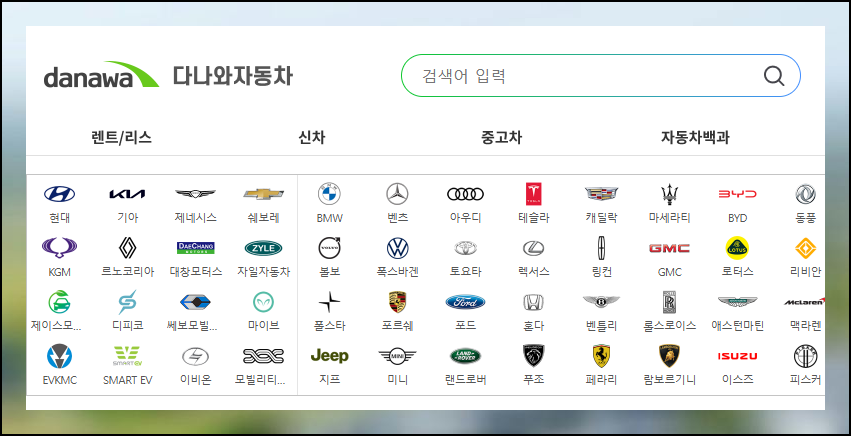851x436 pixels.
Task: Select the 쉐보레 Chevrolet logo
Action: [264, 194]
